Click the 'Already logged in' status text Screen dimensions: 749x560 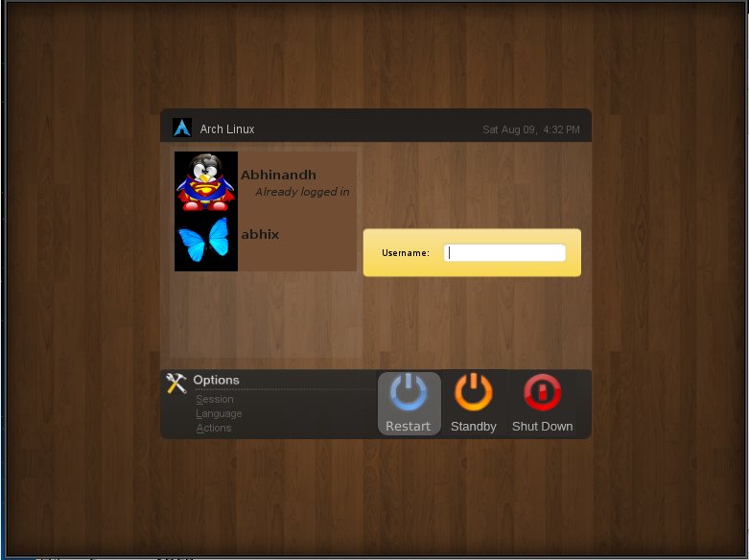(x=302, y=192)
